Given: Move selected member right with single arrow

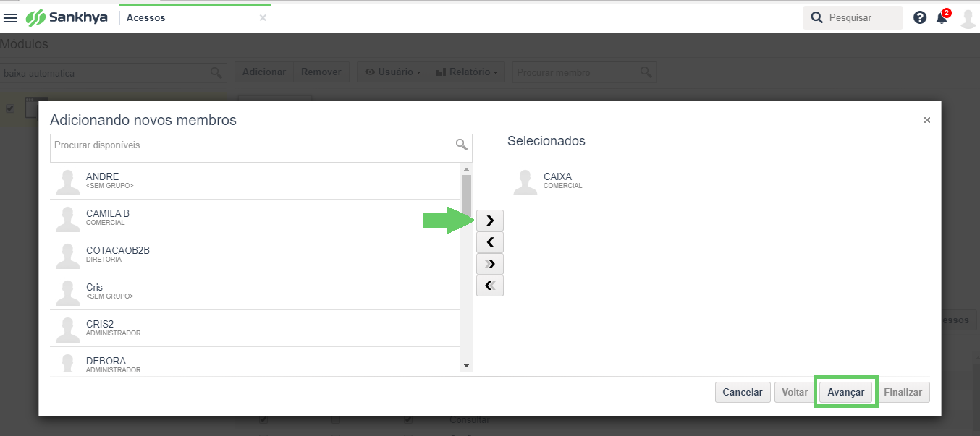Looking at the screenshot, I should pyautogui.click(x=490, y=221).
